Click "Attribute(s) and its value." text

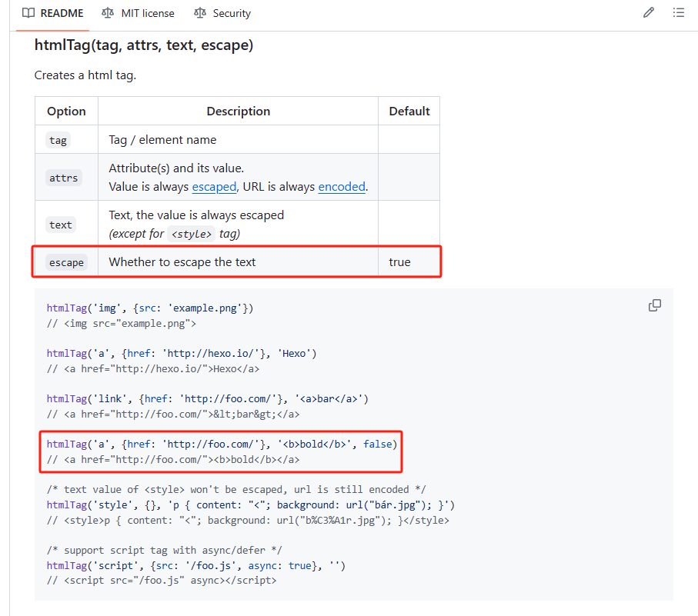(x=176, y=168)
